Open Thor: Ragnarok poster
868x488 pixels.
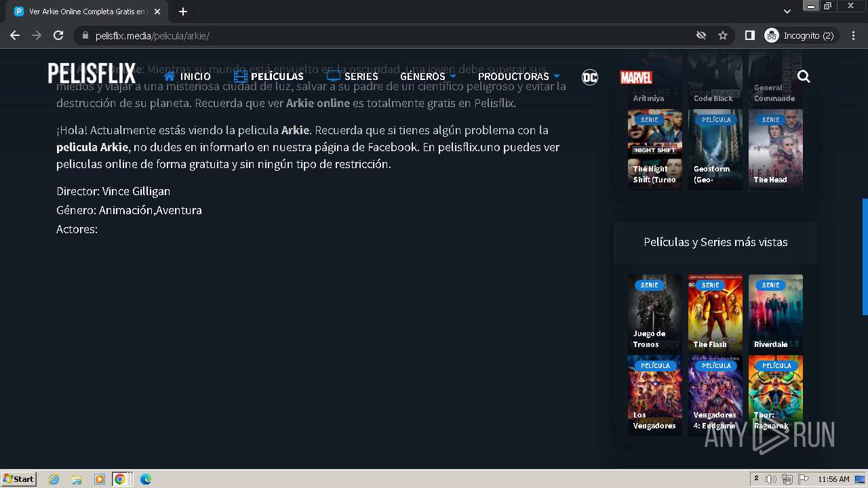pos(776,396)
